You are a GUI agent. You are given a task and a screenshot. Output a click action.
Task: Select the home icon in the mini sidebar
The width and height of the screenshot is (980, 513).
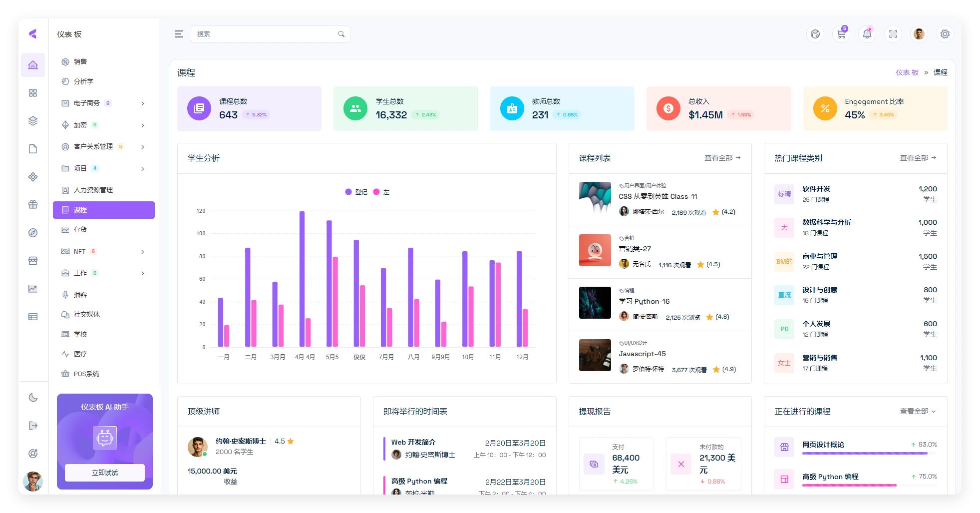33,64
